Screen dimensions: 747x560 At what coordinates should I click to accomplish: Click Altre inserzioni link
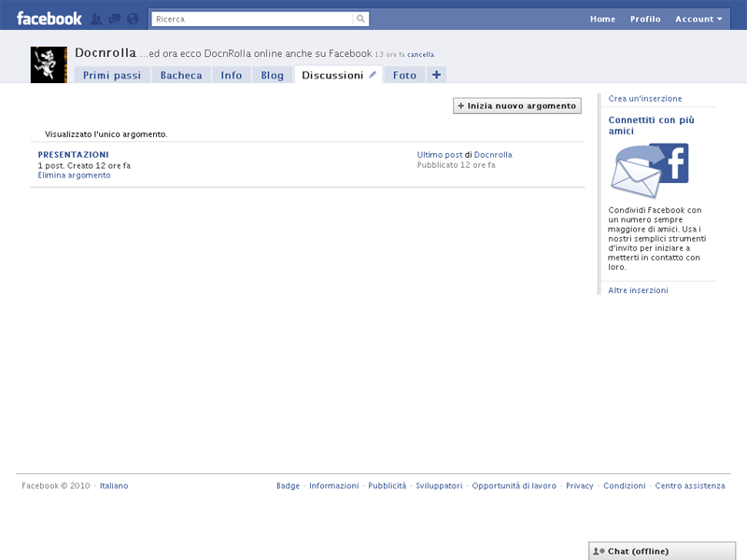tap(638, 290)
